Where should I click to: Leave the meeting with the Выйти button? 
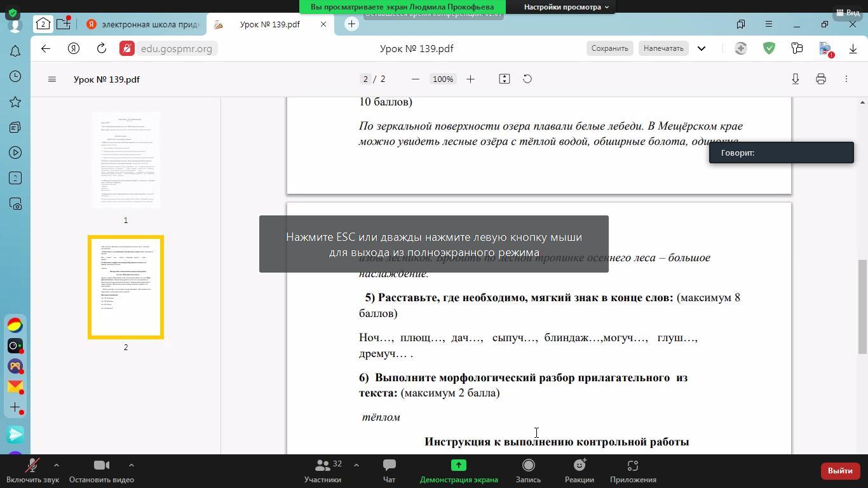coord(840,471)
